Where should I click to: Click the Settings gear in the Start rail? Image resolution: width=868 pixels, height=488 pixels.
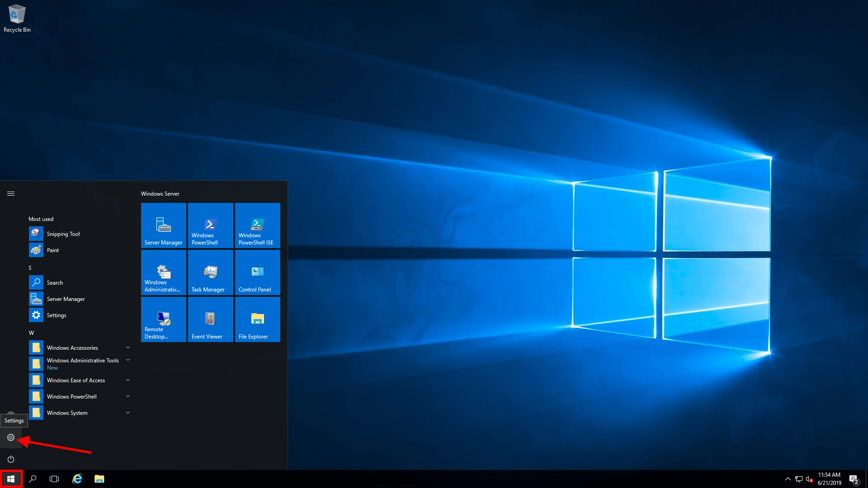(11, 437)
